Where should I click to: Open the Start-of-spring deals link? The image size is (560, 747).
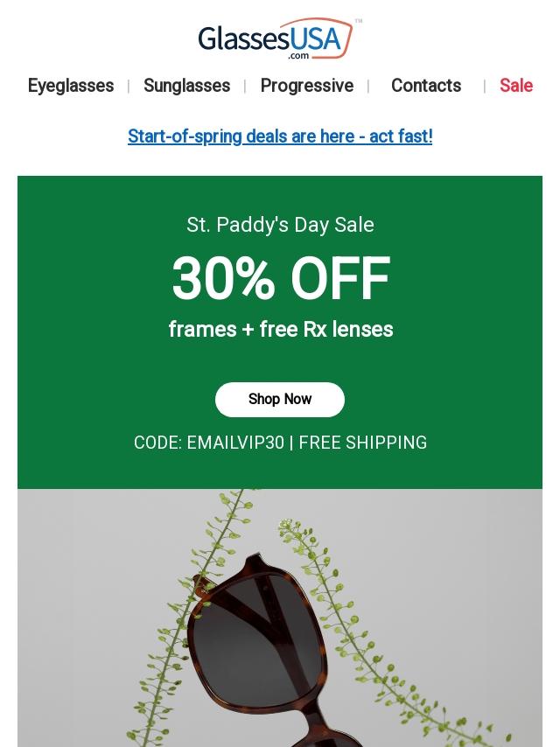280,136
